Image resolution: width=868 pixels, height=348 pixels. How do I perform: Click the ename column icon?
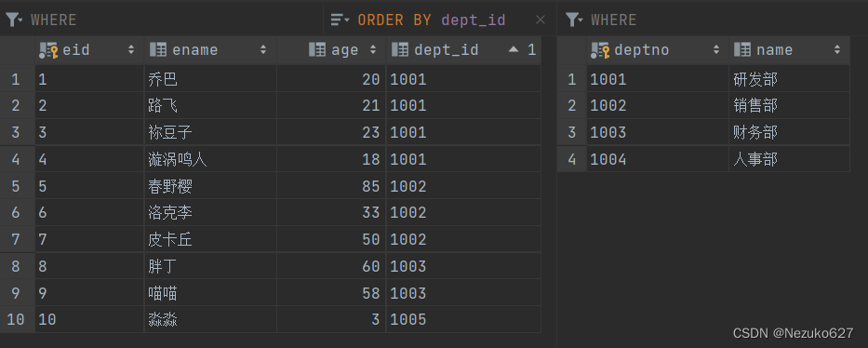(158, 50)
